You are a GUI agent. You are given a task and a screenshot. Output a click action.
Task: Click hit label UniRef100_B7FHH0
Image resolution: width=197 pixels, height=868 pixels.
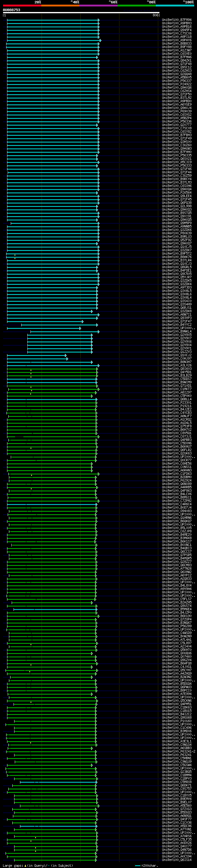pos(177,152)
